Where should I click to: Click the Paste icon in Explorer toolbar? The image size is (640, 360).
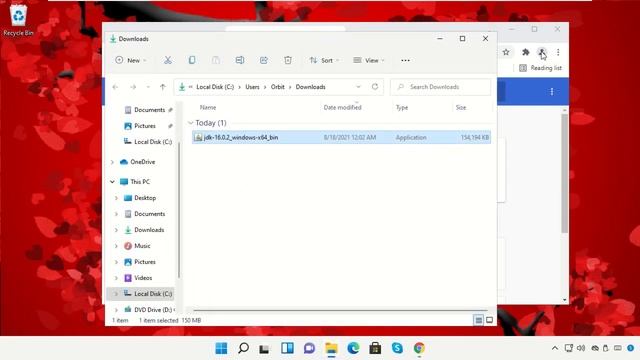[216, 60]
